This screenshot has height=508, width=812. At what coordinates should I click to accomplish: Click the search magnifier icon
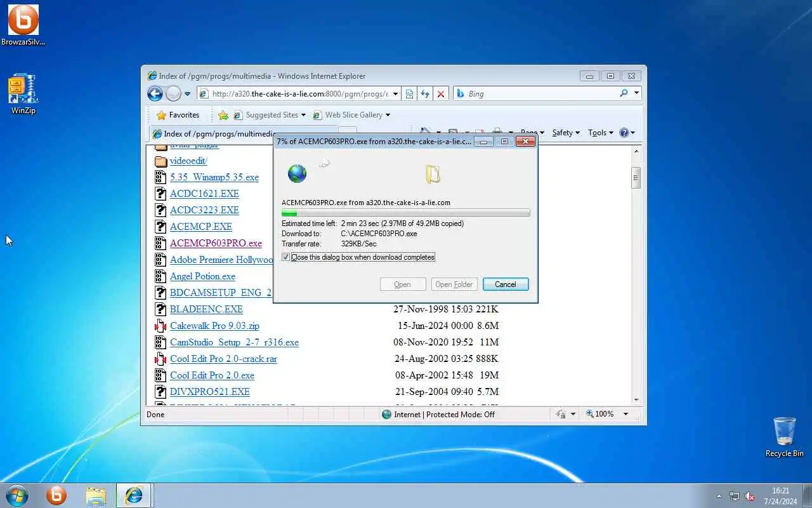click(x=624, y=93)
